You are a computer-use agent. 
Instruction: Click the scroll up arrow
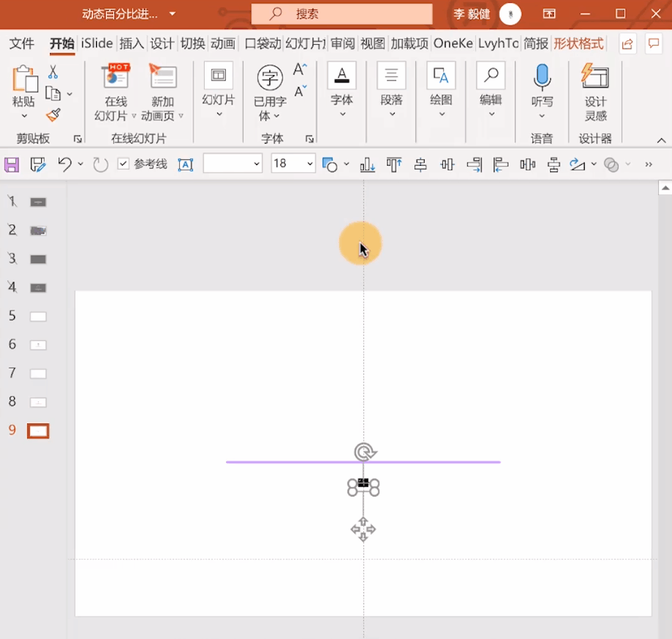(x=665, y=188)
